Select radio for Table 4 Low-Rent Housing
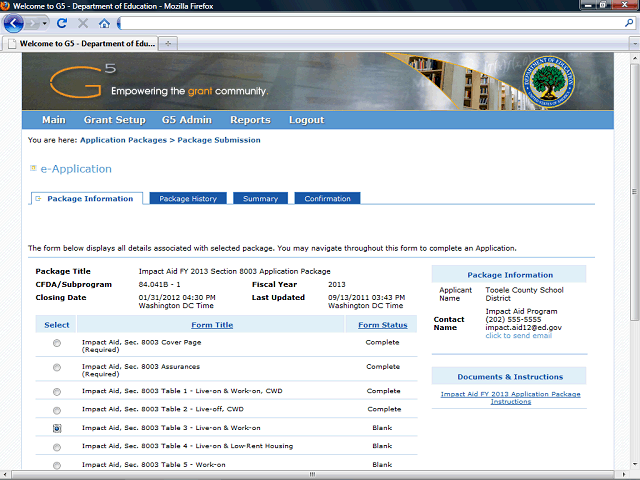 coord(57,447)
